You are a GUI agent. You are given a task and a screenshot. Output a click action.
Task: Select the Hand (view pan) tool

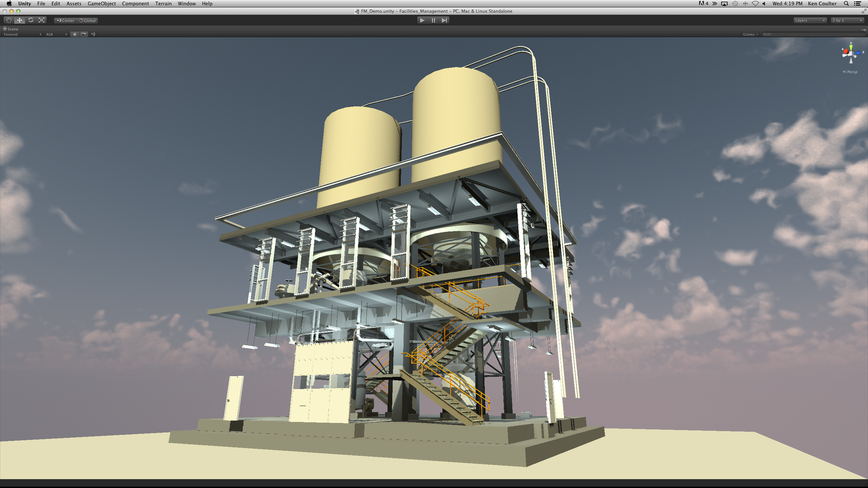coord(9,20)
